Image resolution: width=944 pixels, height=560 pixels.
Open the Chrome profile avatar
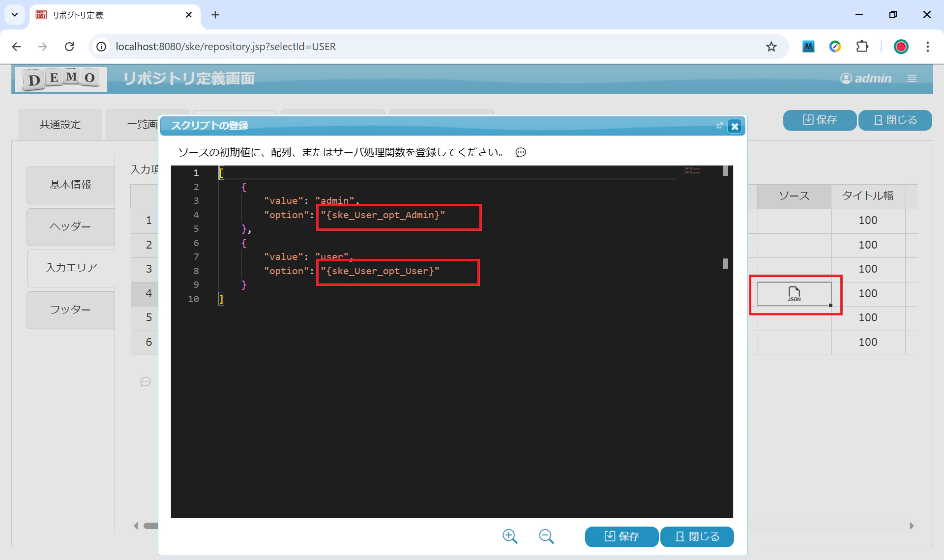point(901,47)
